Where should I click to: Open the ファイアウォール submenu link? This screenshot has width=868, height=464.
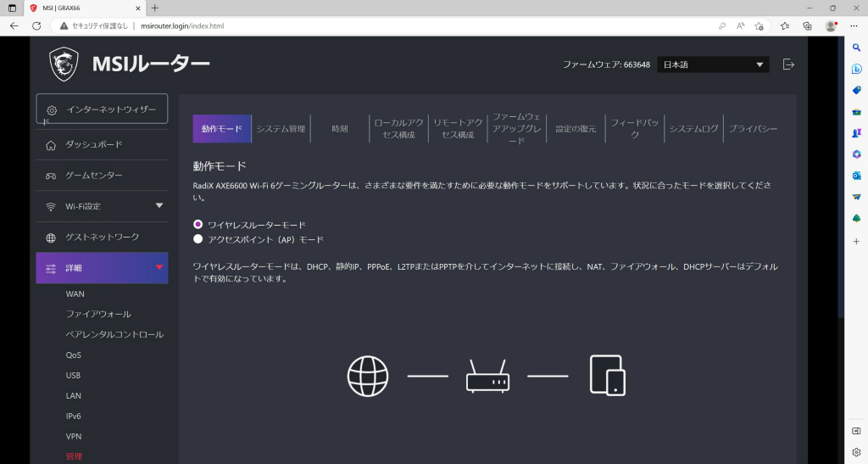point(98,314)
